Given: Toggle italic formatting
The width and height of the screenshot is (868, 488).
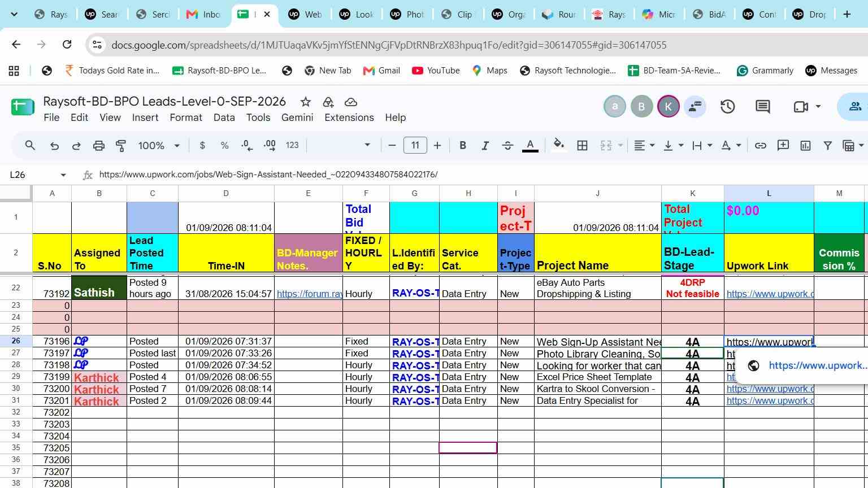Looking at the screenshot, I should tap(485, 146).
